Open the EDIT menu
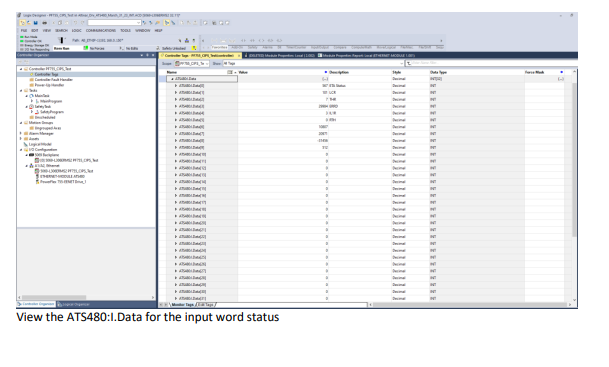 (35, 30)
